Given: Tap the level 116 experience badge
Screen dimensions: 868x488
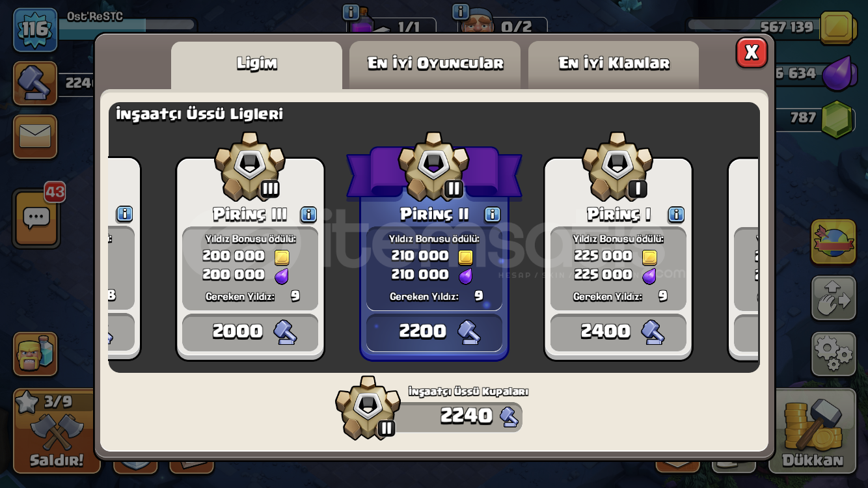Looking at the screenshot, I should (35, 30).
